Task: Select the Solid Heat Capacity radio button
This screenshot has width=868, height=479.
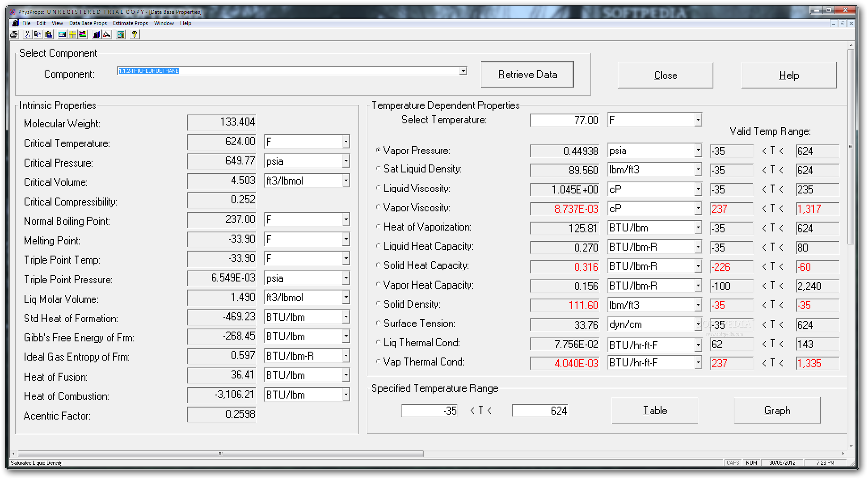Action: coord(378,265)
